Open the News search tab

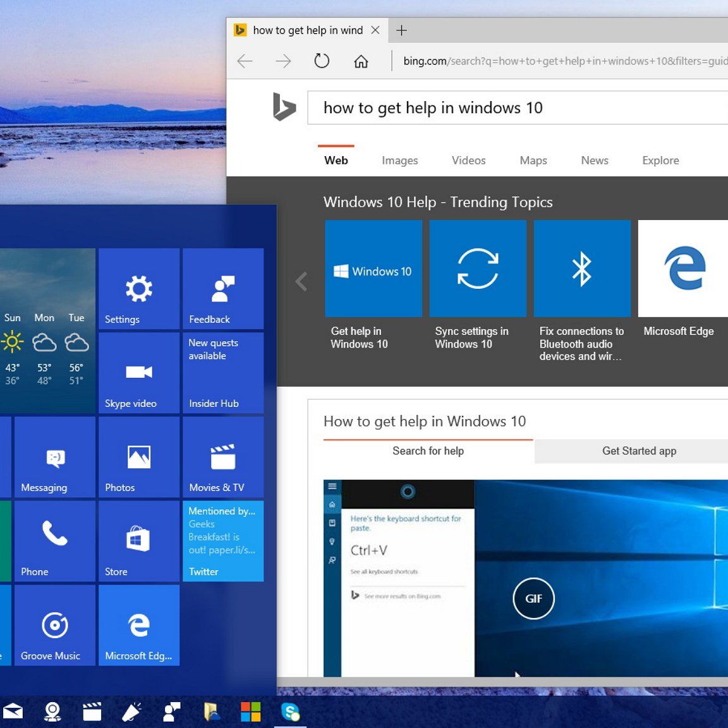point(594,160)
